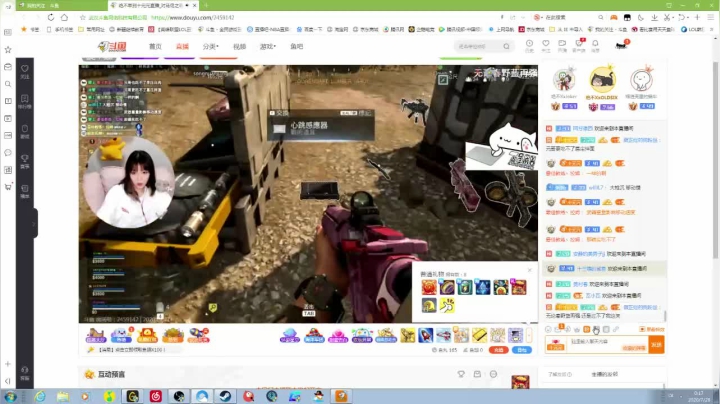The height and width of the screenshot is (404, 720).
Task: Click the scissors screenshot tool icon
Action: [x=667, y=17]
